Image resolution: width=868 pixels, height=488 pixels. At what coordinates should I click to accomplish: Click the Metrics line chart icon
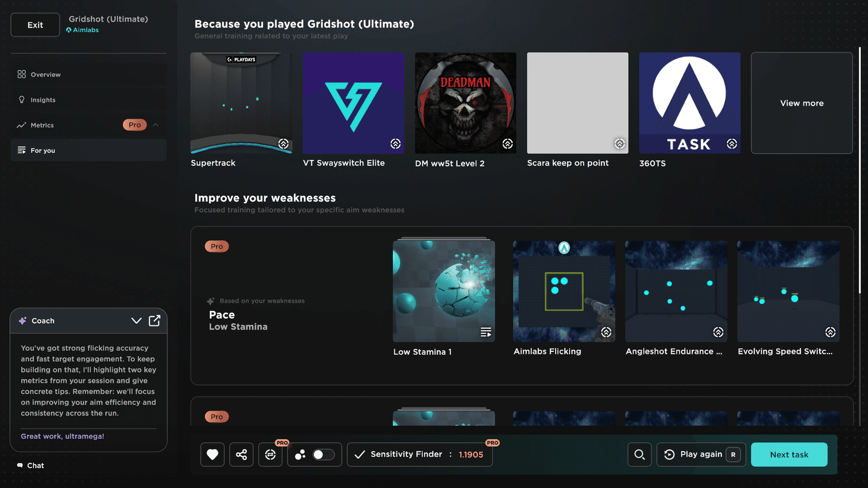pyautogui.click(x=22, y=125)
